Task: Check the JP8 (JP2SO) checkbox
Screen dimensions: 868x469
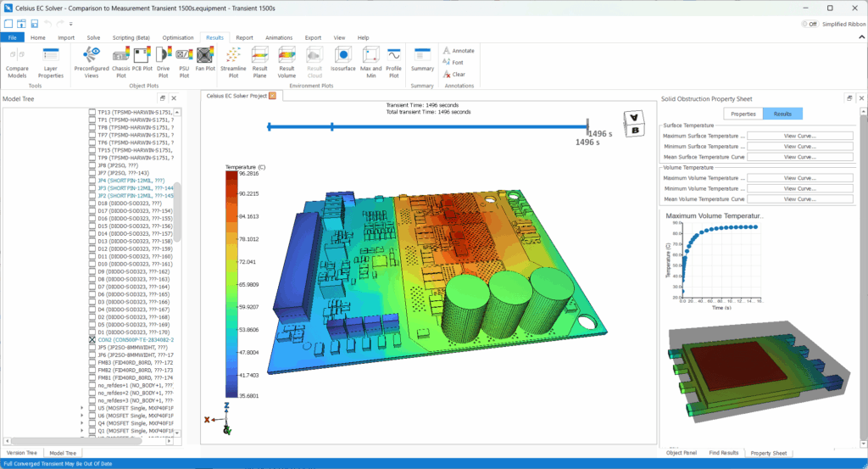Action: 92,165
